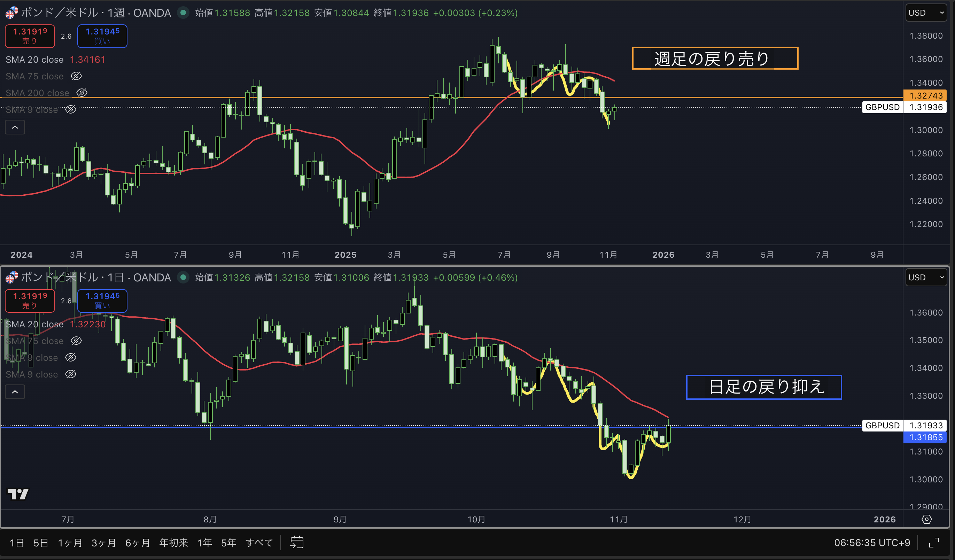Screen dimensions: 955x560
Task: Click the red 売り sell button on weekly chart
Action: tap(30, 36)
